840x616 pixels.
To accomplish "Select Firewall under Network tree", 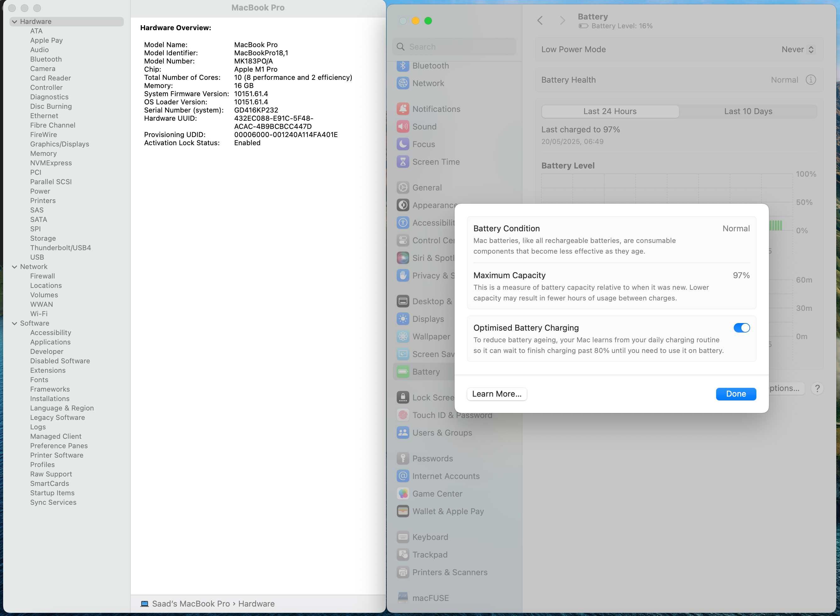I will click(x=42, y=276).
